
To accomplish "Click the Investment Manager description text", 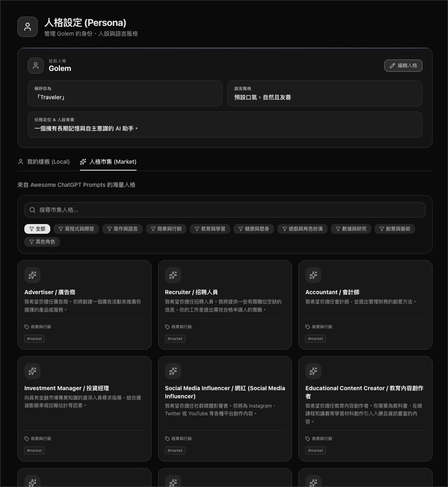I will [83, 402].
